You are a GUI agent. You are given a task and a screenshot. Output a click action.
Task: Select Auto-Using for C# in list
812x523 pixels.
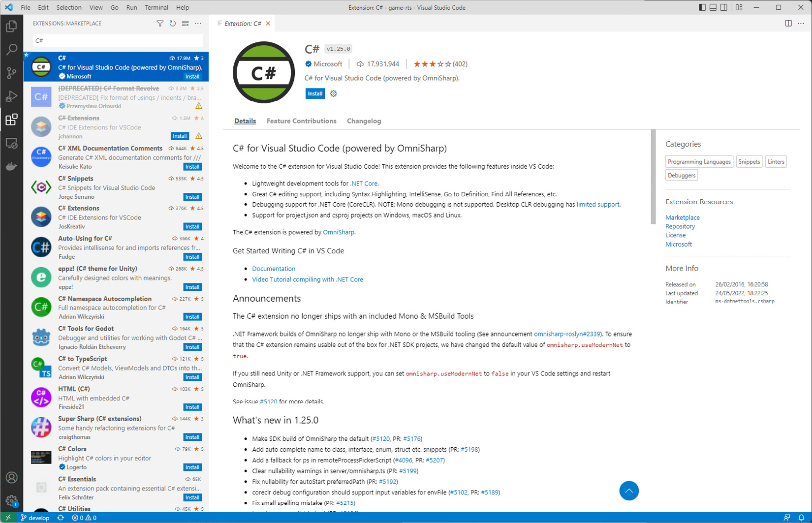[x=116, y=247]
